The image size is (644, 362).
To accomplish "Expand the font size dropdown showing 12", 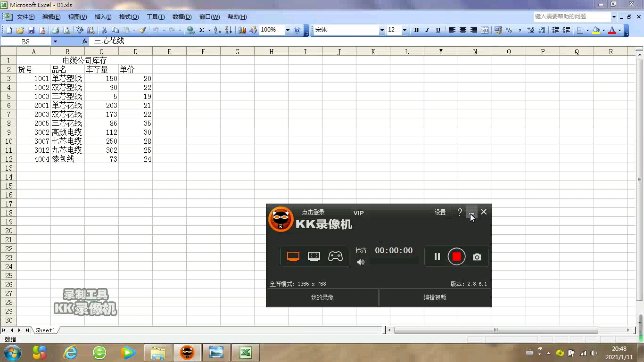I will (x=403, y=30).
